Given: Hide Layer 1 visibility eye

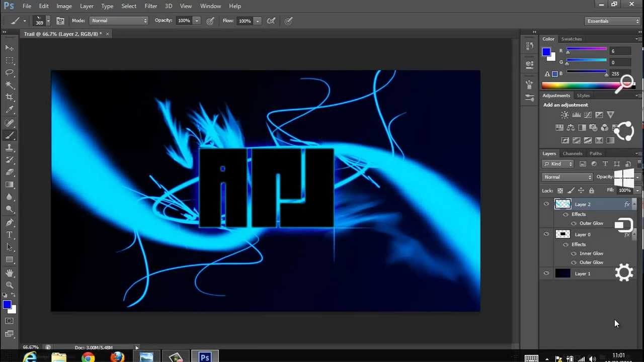Looking at the screenshot, I should coord(546,274).
